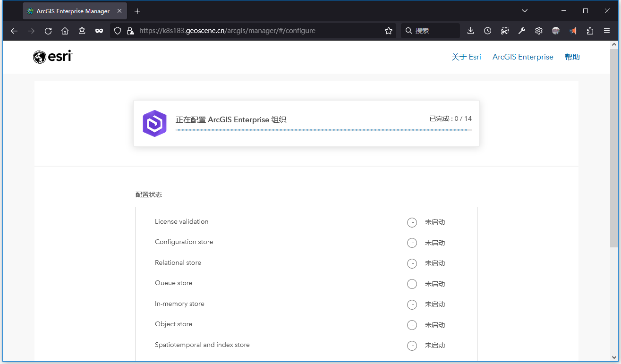The height and width of the screenshot is (364, 621).
Task: Open the shield tracking protection panel
Action: coord(118,31)
